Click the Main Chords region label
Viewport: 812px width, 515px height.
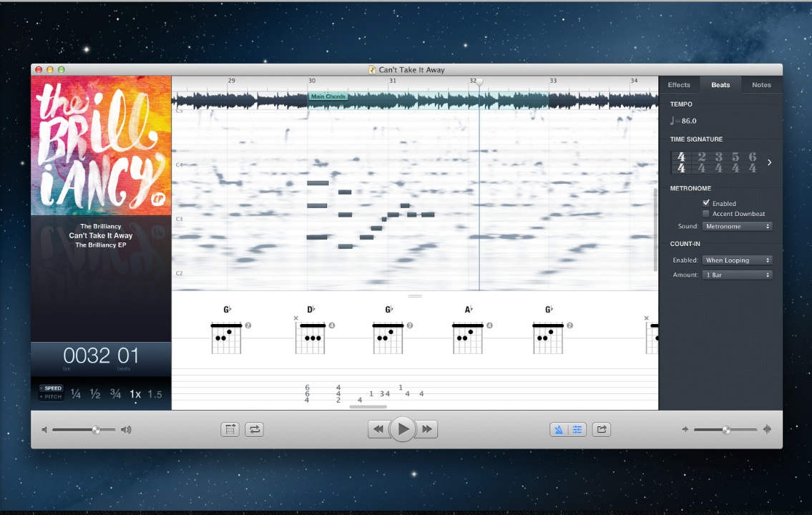tap(328, 95)
